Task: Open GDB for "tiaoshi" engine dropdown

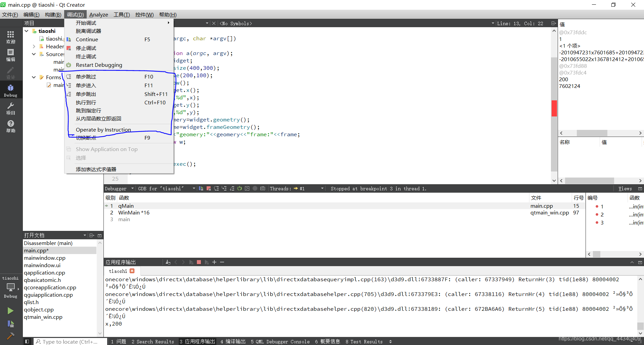Action: (166, 189)
